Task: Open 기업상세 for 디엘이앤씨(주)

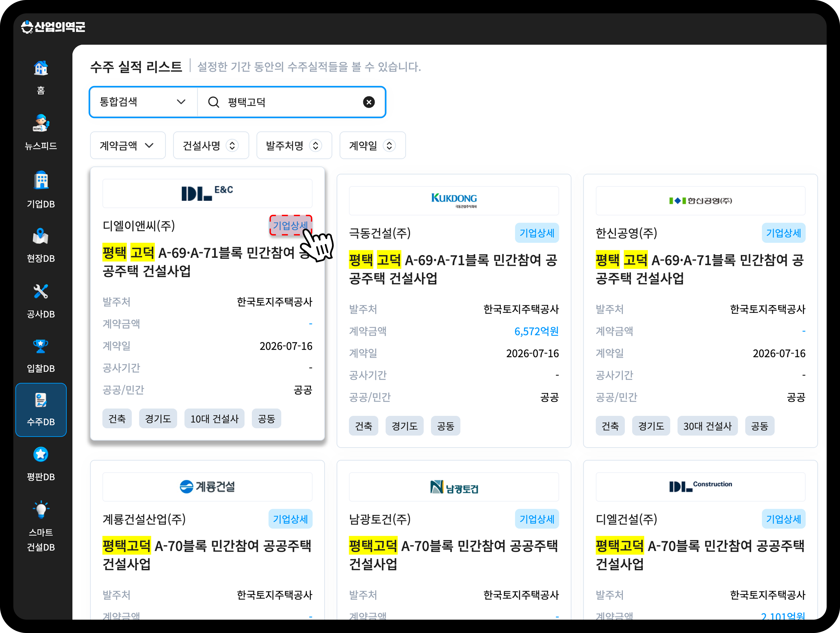Action: pos(290,225)
